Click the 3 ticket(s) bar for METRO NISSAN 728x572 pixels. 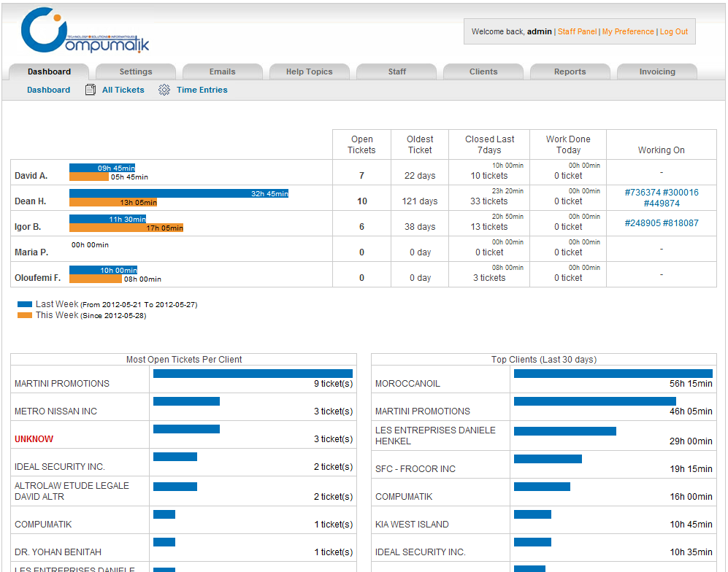pyautogui.click(x=187, y=401)
